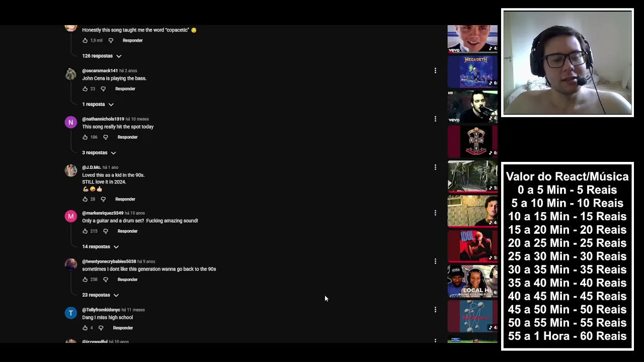Viewport: 644px width, 362px height.
Task: Open @J.D.Mc. profile avatar
Action: coord(71,170)
